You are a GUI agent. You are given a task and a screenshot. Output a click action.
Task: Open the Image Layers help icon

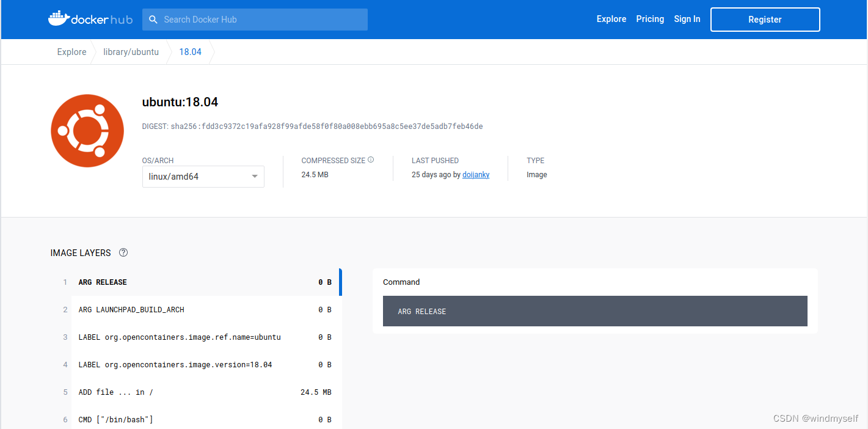point(123,252)
